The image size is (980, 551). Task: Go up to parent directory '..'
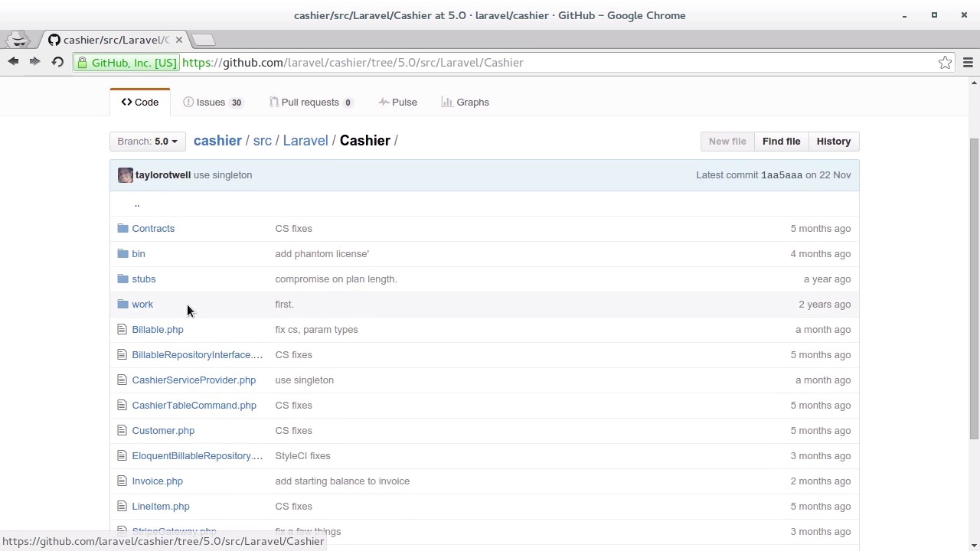[x=137, y=204]
